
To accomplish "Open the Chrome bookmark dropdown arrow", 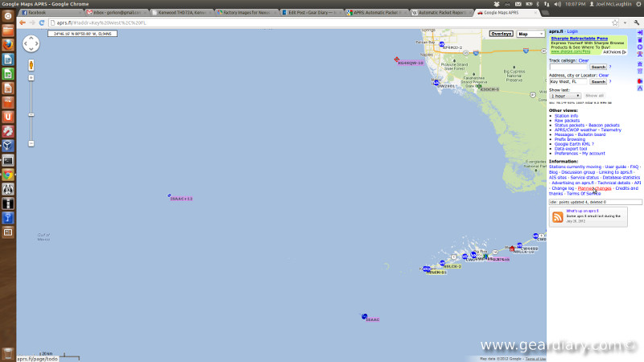I will click(x=625, y=23).
